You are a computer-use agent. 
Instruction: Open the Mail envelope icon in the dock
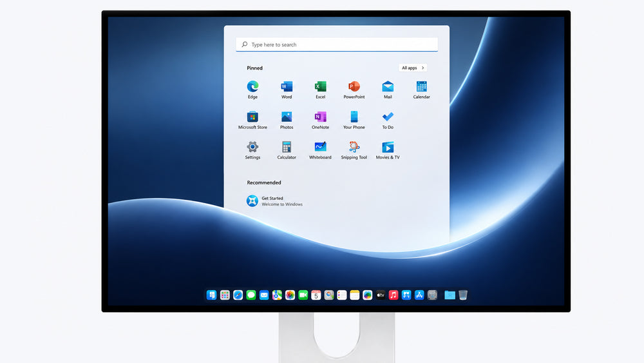[264, 295]
